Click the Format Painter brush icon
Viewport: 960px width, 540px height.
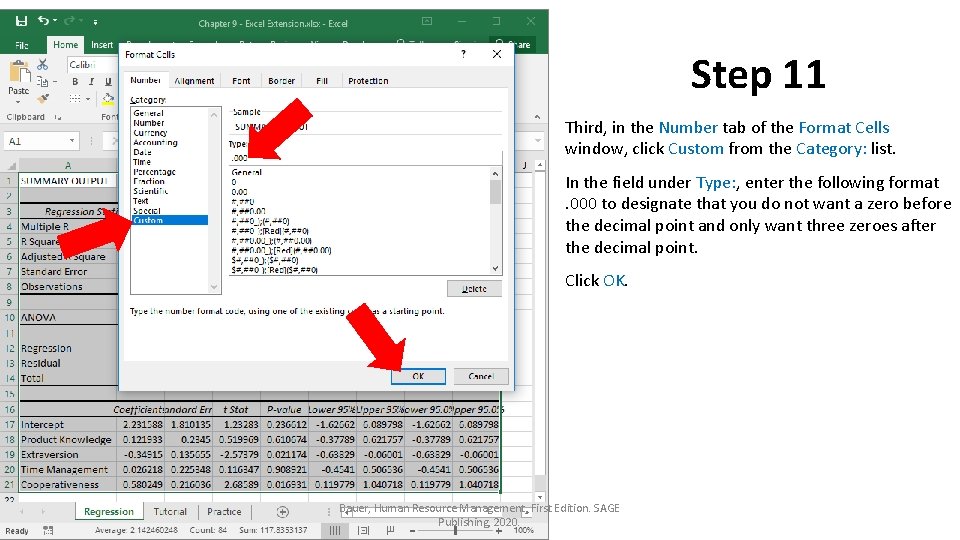click(x=42, y=98)
